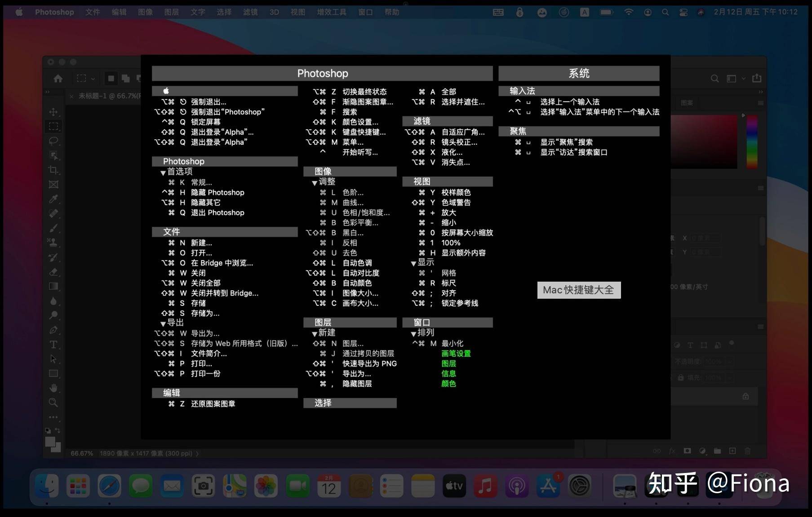Click the layer style fx icon
The height and width of the screenshot is (517, 812).
672,451
